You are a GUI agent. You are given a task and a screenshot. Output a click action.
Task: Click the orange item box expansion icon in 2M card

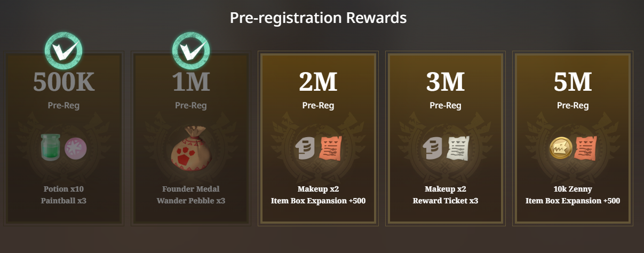click(x=330, y=148)
